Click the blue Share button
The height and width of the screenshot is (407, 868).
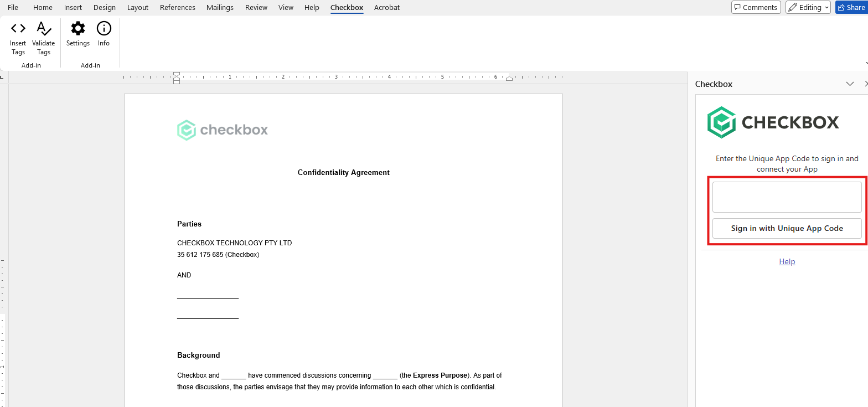[x=851, y=7]
